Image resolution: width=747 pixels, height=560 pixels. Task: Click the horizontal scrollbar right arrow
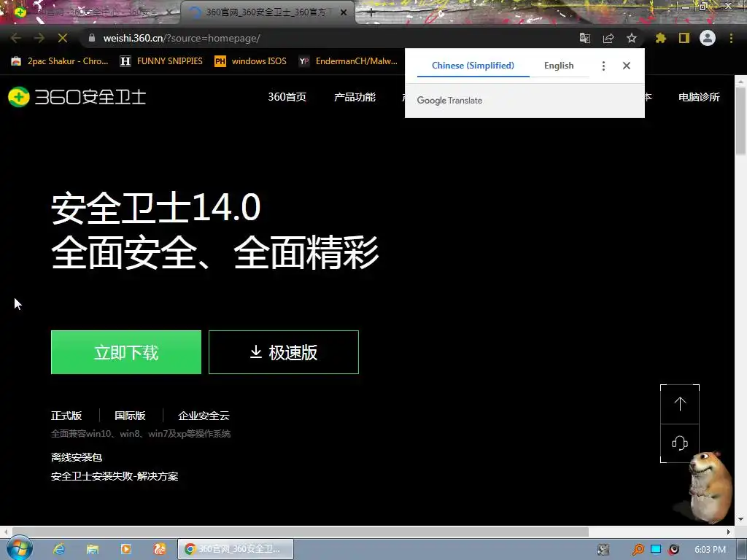tap(729, 532)
